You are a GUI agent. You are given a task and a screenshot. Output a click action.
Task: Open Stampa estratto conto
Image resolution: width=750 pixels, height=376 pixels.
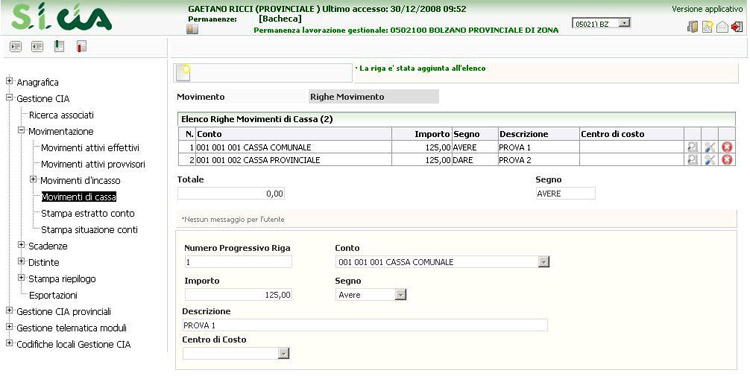88,213
